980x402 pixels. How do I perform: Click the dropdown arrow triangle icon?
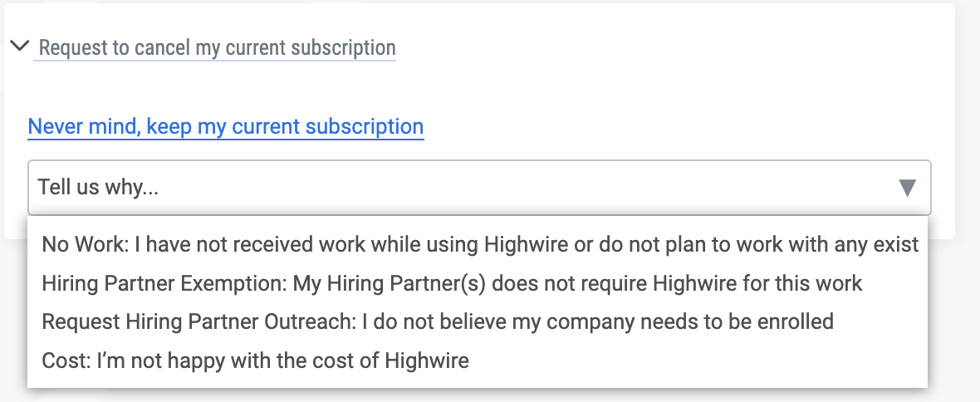[907, 188]
